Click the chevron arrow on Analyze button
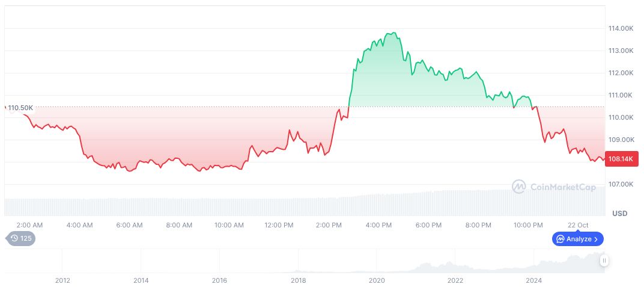Image resolution: width=644 pixels, height=287 pixels. 596,239
